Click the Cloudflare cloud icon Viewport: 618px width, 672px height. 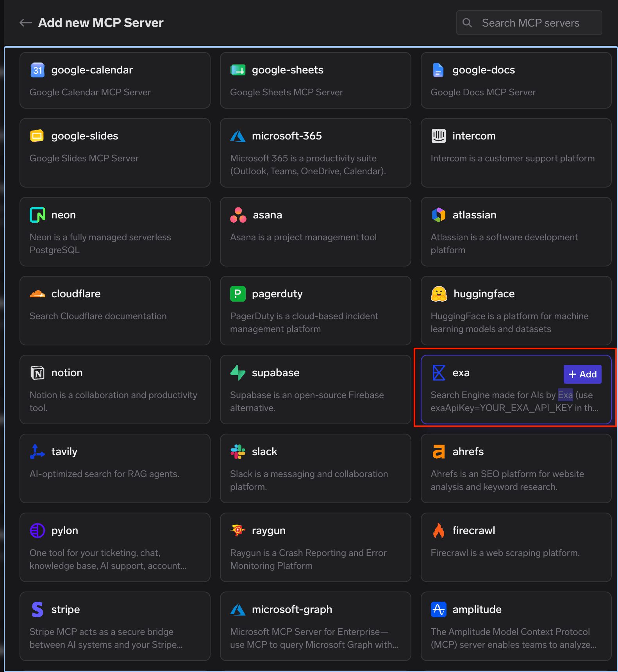point(38,294)
